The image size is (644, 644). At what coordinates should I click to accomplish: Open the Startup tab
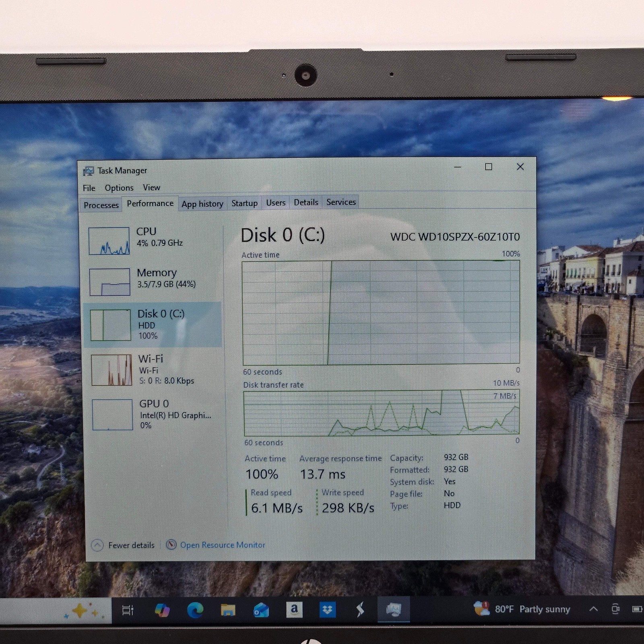(244, 203)
